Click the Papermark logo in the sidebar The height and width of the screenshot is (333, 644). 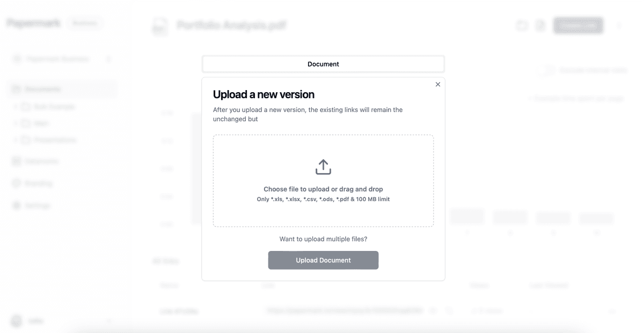pos(33,23)
